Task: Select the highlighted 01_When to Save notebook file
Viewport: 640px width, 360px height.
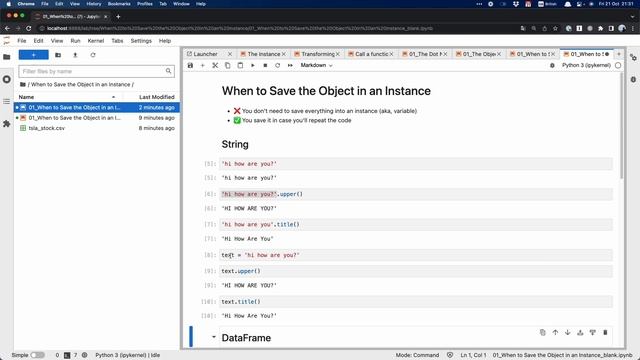Action: [97, 107]
